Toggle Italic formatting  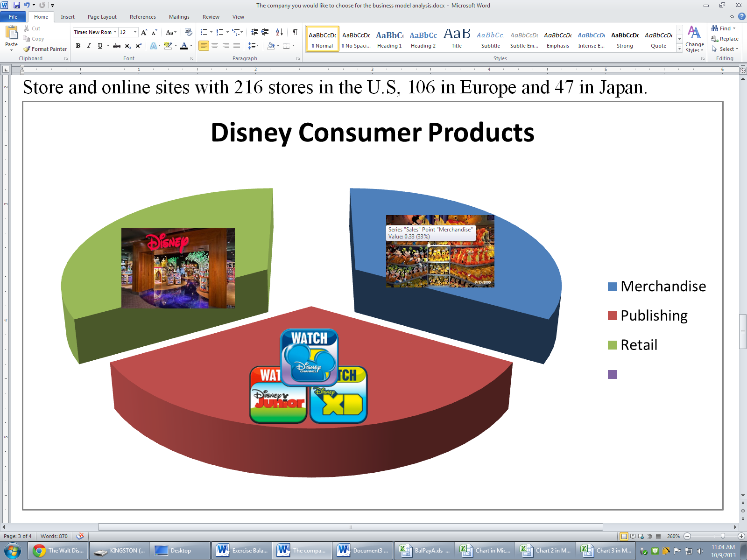pyautogui.click(x=89, y=46)
